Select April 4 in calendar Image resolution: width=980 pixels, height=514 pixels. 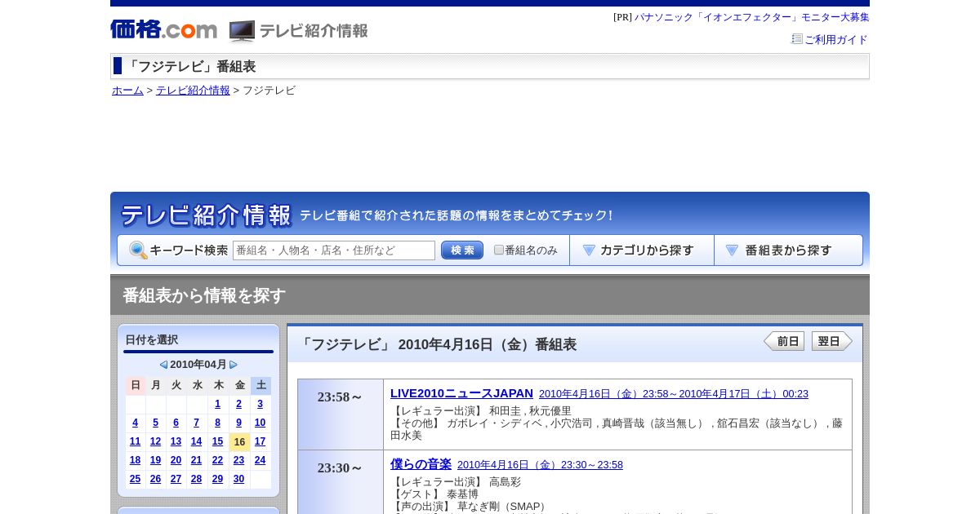pyautogui.click(x=136, y=423)
